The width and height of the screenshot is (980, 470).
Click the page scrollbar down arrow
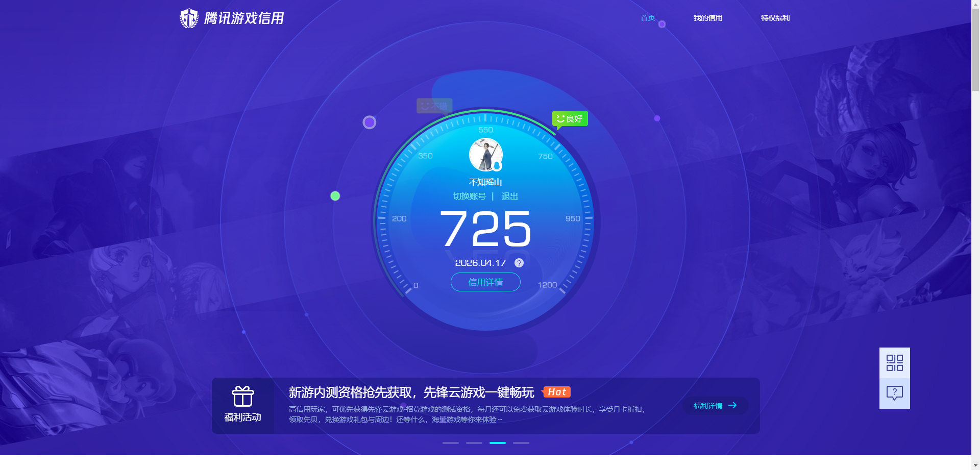(975, 466)
